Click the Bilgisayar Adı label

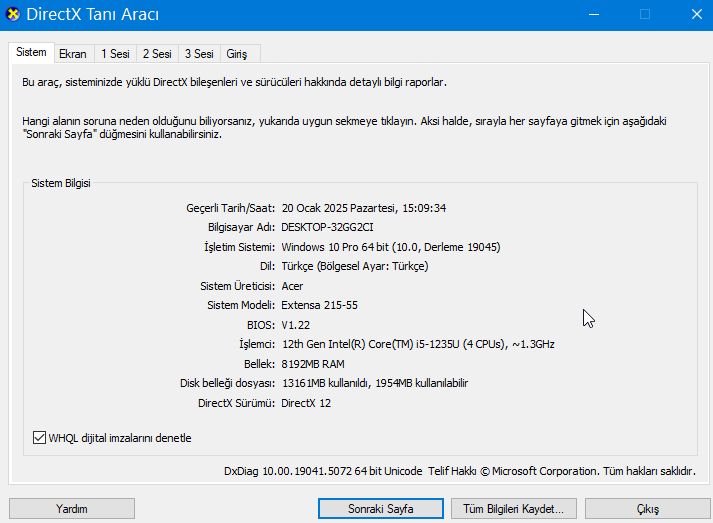tap(241, 227)
